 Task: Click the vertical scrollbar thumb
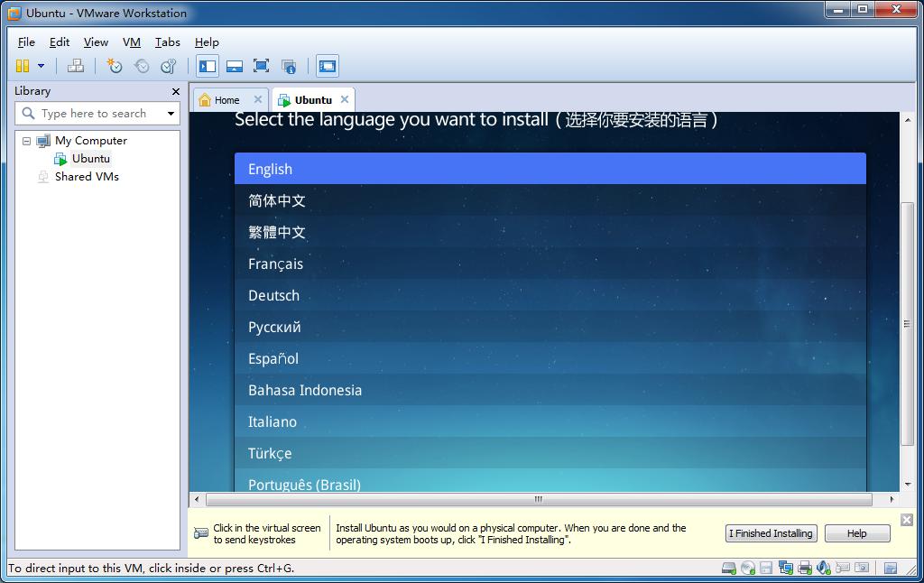908,324
